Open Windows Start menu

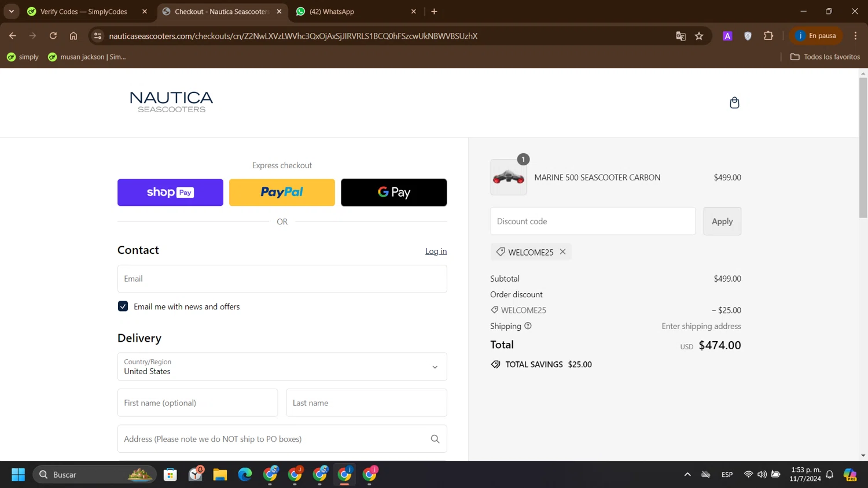tap(18, 475)
